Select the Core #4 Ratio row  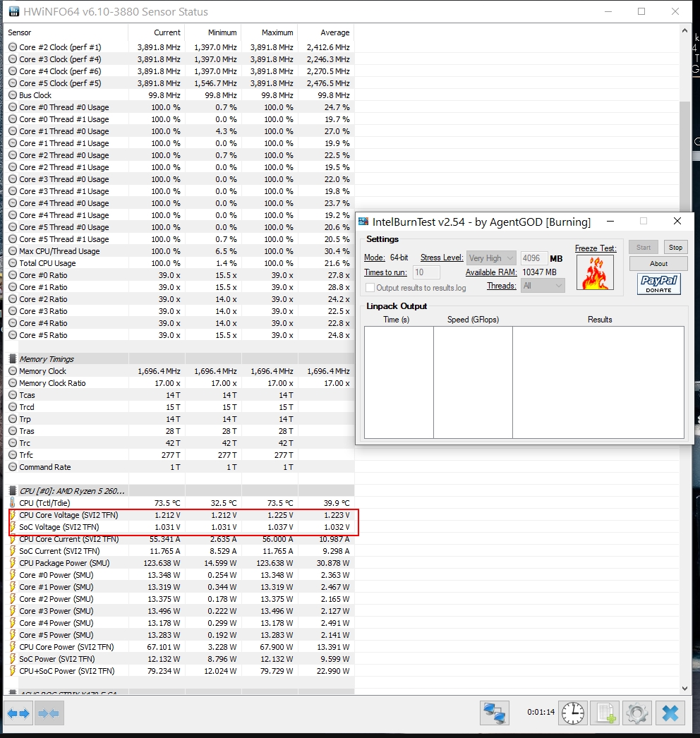[179, 323]
